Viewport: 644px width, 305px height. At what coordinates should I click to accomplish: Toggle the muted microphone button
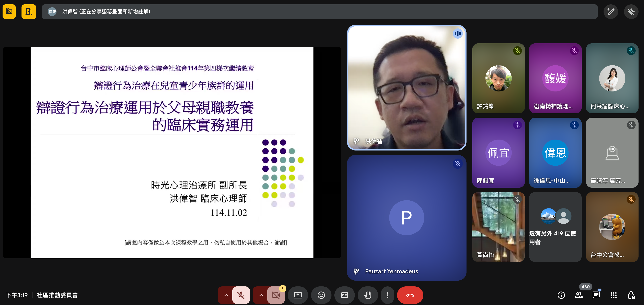241,295
